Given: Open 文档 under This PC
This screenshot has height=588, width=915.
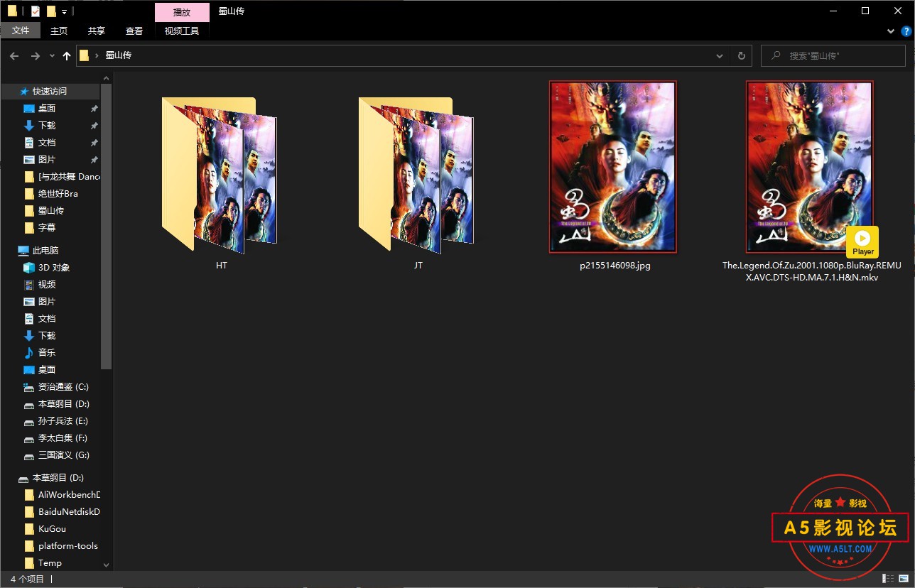Looking at the screenshot, I should coord(47,318).
